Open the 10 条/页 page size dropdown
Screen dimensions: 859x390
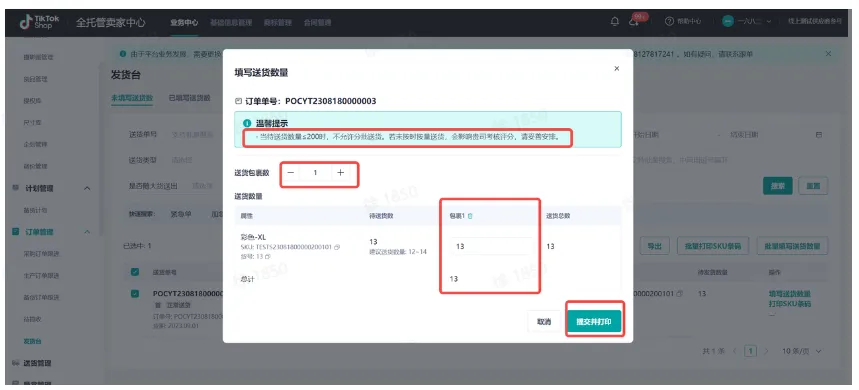[801, 351]
